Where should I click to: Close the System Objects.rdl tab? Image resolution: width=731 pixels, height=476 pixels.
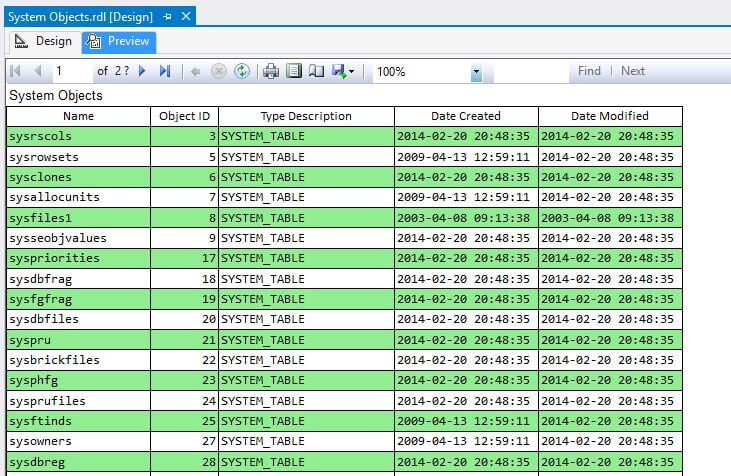186,16
